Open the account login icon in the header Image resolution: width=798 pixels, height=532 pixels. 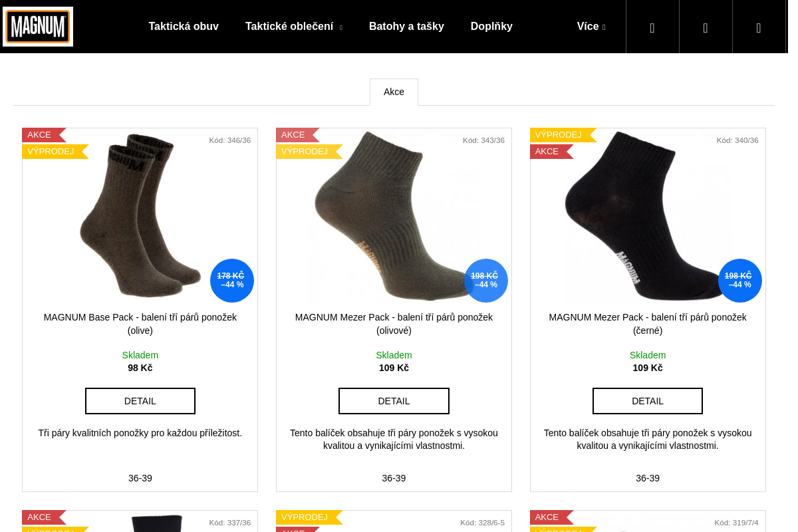click(x=706, y=27)
